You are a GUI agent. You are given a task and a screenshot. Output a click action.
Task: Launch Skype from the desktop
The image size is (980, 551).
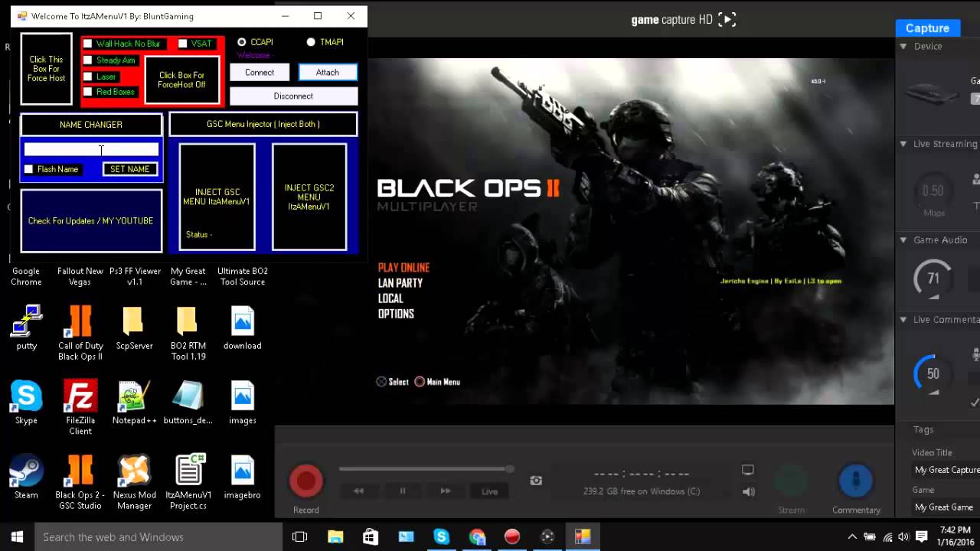[26, 403]
